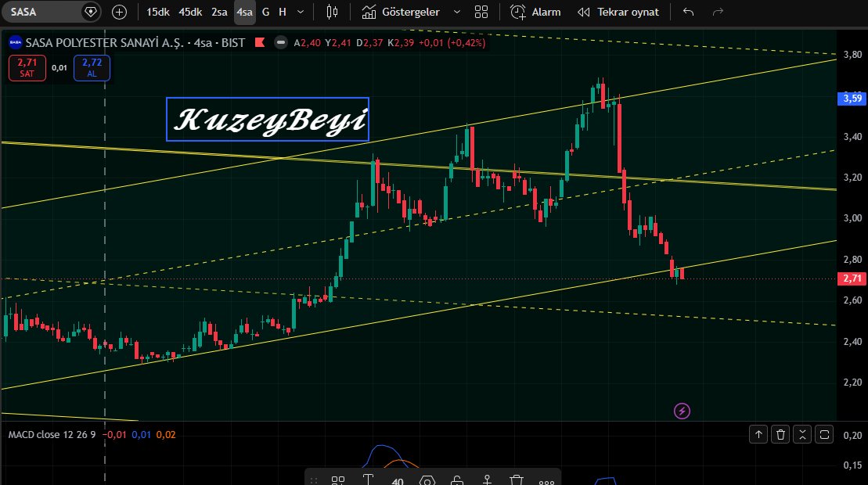
Task: Remove drawing with floating toolbar trash icon
Action: point(517,480)
